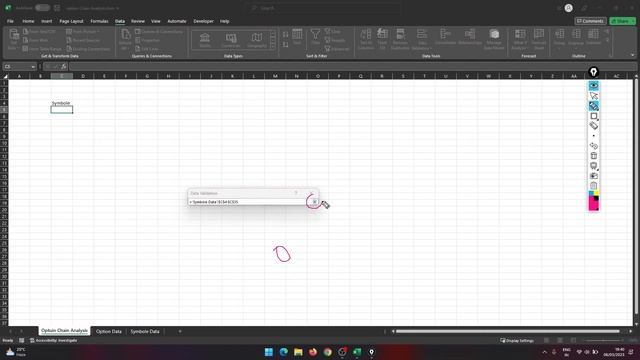Open the Sort dialog button
The width and height of the screenshot is (640, 360).
tap(297, 37)
